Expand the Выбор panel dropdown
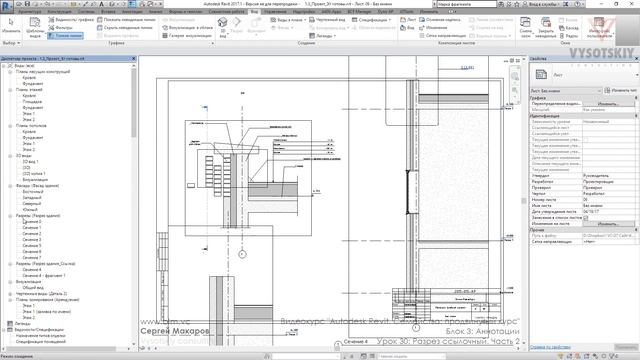The height and width of the screenshot is (360, 640). point(11,43)
